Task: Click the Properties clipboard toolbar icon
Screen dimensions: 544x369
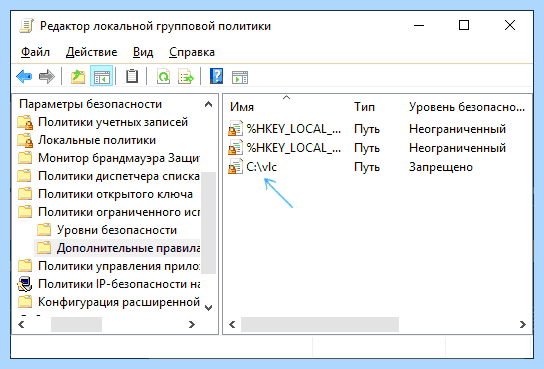Action: click(132, 76)
